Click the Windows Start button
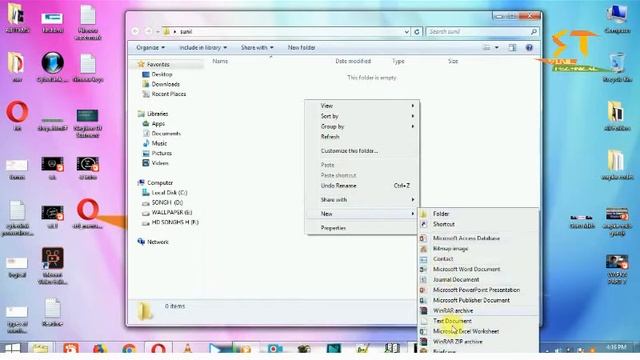This screenshot has height=360, width=640. pos(12,349)
